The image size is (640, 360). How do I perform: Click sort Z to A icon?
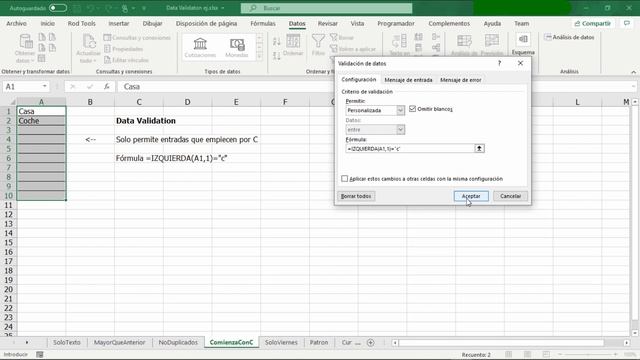277,55
